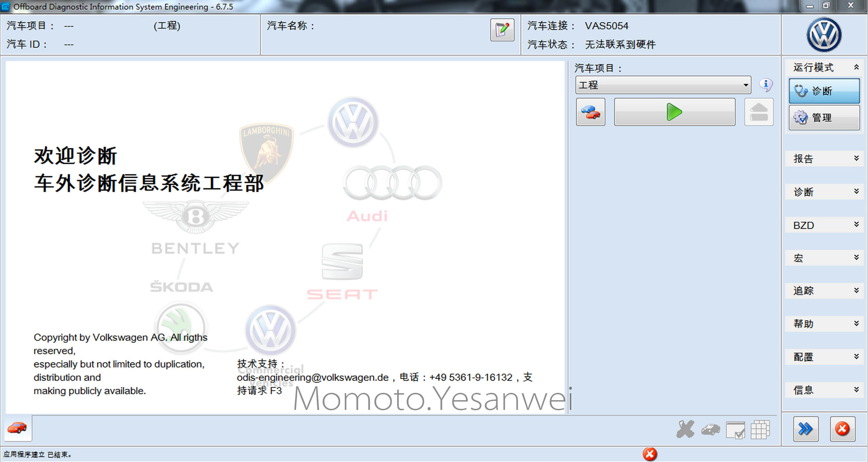Click the odis-engineering@volkswagen.de email text

[312, 378]
